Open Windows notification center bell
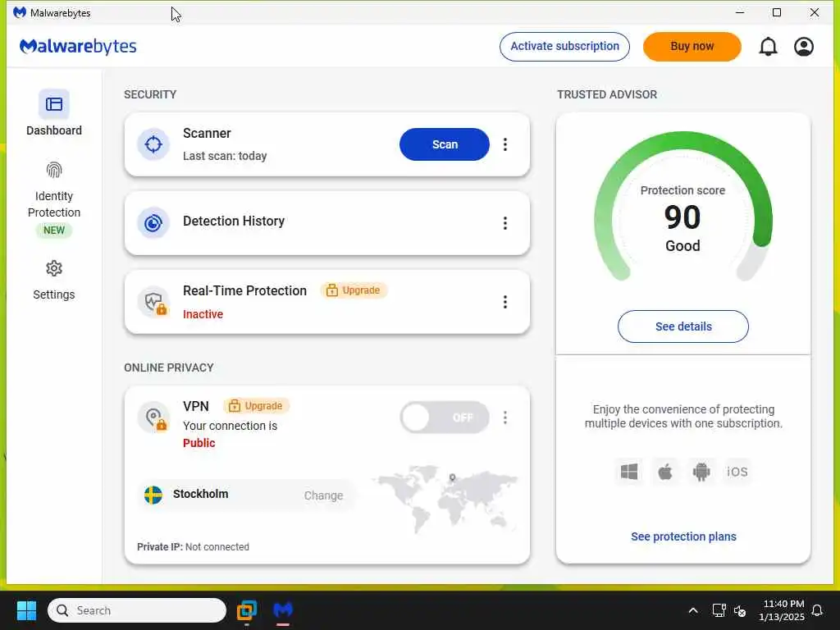This screenshot has height=630, width=840. tap(817, 610)
